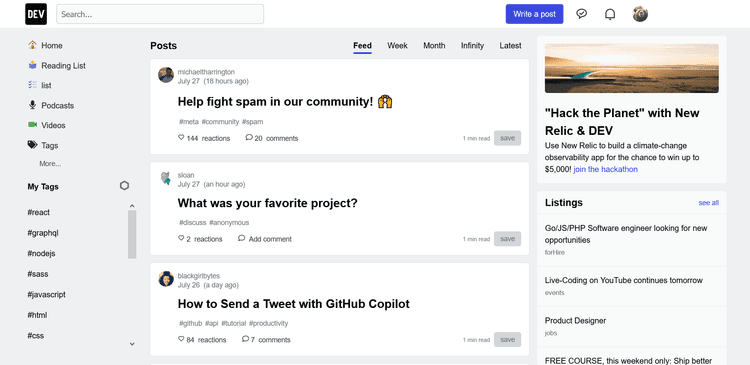Screen dimensions: 750x365
Task: Follow the 'join the hackathon' link
Action: [606, 169]
